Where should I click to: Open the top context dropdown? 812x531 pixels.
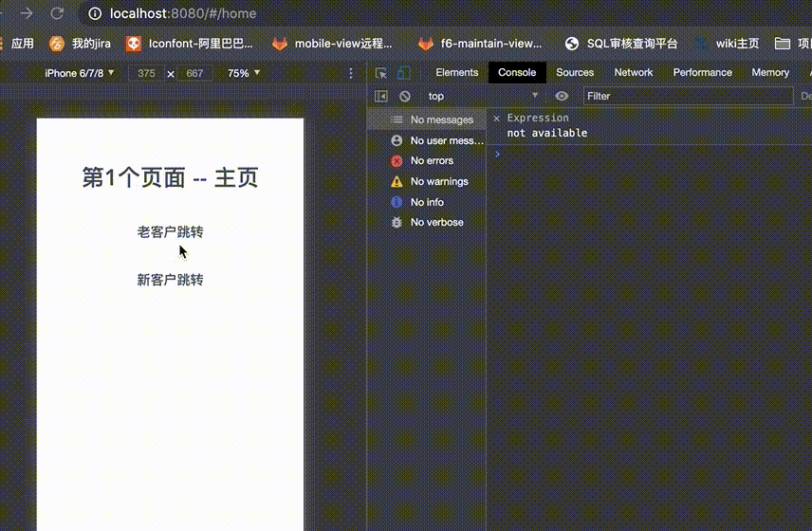click(483, 96)
